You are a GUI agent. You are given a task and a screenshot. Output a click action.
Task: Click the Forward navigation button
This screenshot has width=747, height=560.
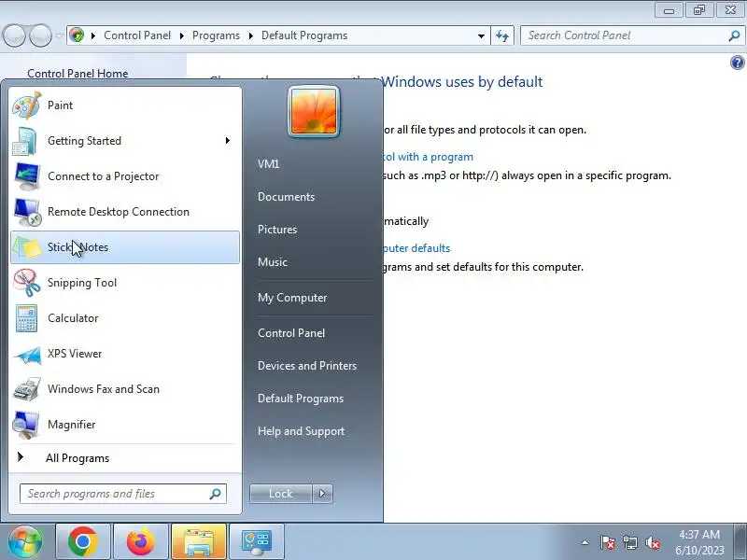41,35
